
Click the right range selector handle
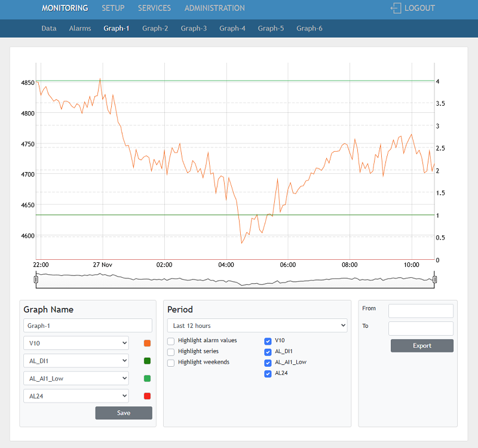point(435,280)
